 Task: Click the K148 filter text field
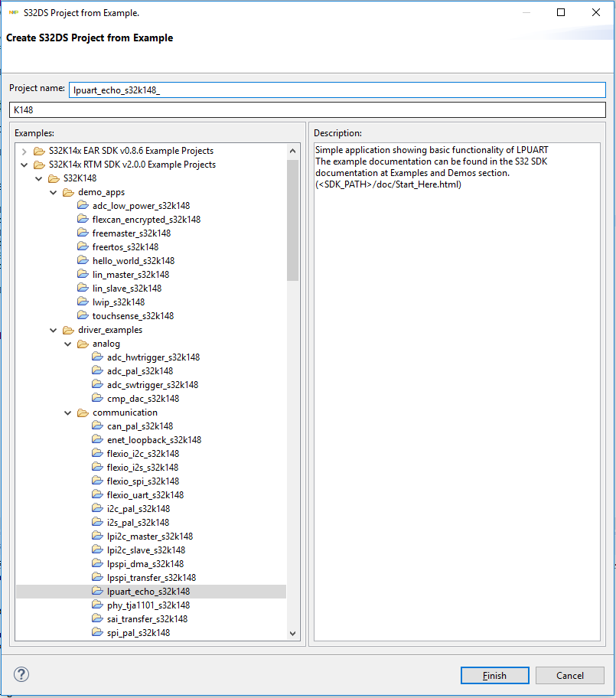(308, 110)
